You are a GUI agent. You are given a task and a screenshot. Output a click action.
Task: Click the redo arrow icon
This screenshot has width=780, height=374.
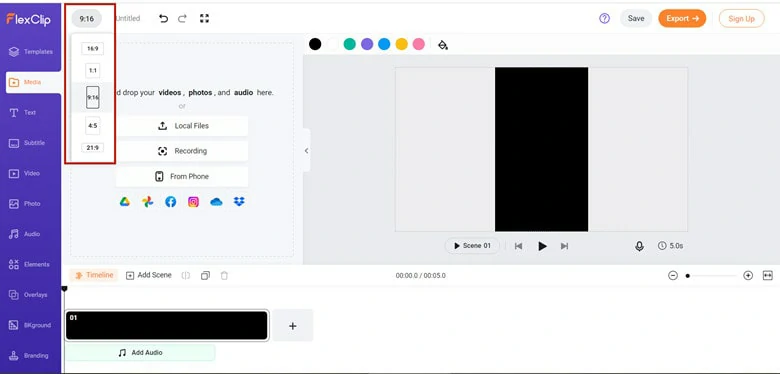183,19
